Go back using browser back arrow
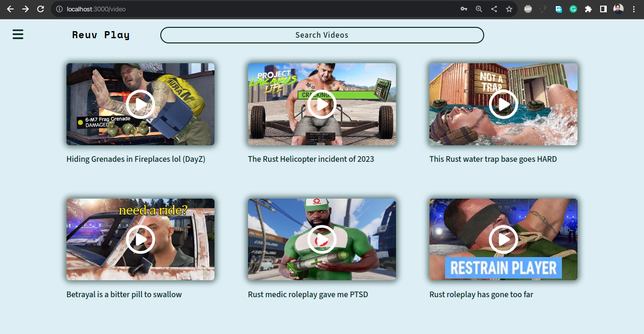644x334 pixels. [x=10, y=9]
